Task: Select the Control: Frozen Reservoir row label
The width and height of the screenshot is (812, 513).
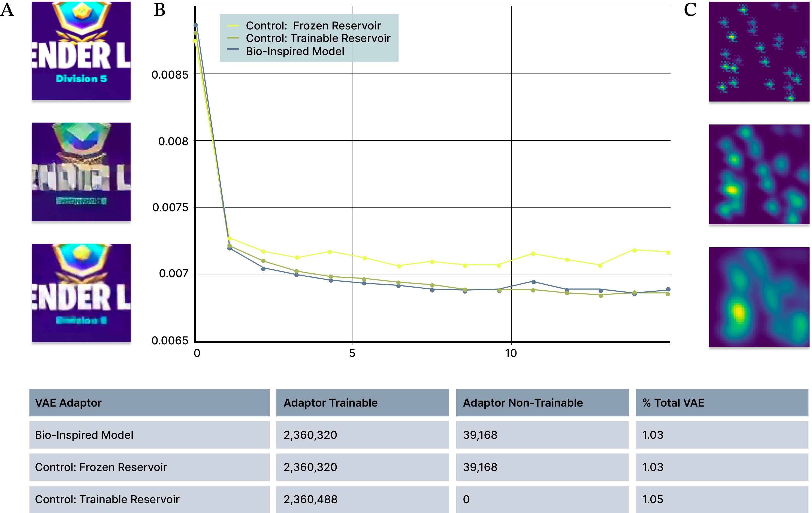Action: tap(101, 467)
